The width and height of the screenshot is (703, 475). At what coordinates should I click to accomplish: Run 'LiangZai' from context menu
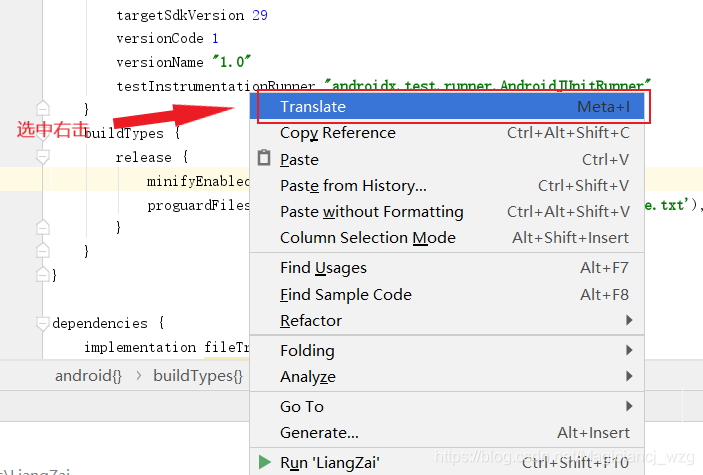pyautogui.click(x=447, y=462)
